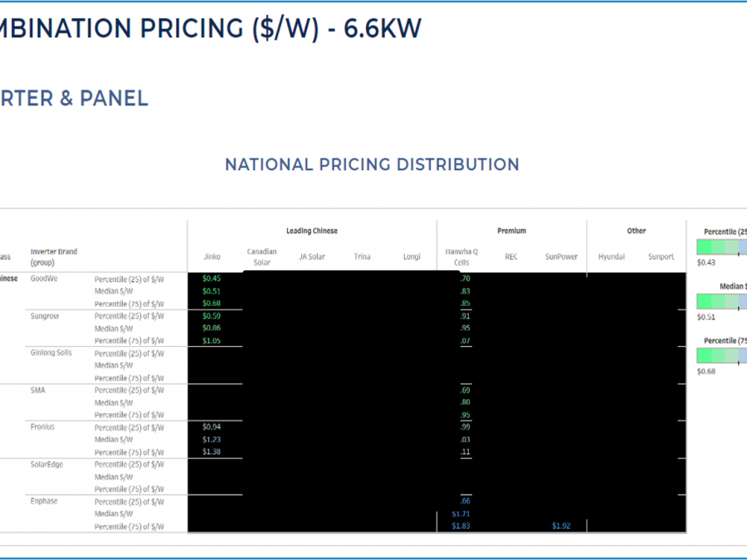Click the Inverter Brand (group) header
The image size is (747, 560).
pos(53,256)
